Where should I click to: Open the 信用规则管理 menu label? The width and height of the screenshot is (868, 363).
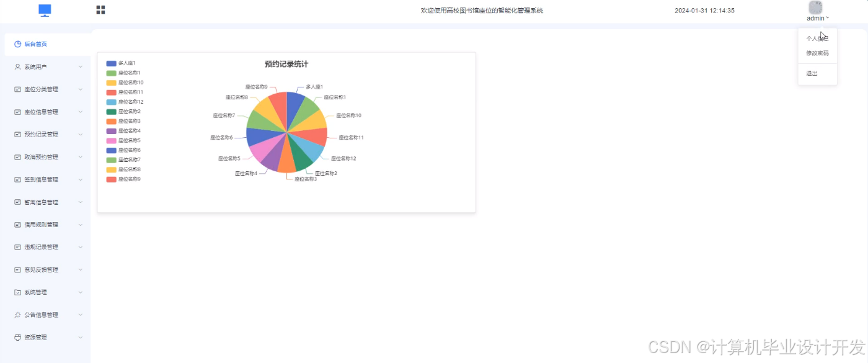pos(42,225)
